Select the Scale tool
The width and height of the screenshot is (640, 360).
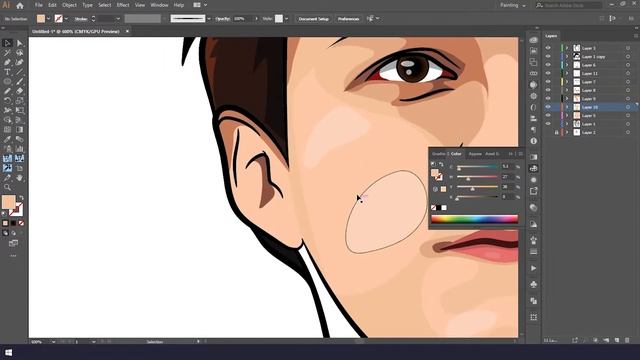pos(19,100)
